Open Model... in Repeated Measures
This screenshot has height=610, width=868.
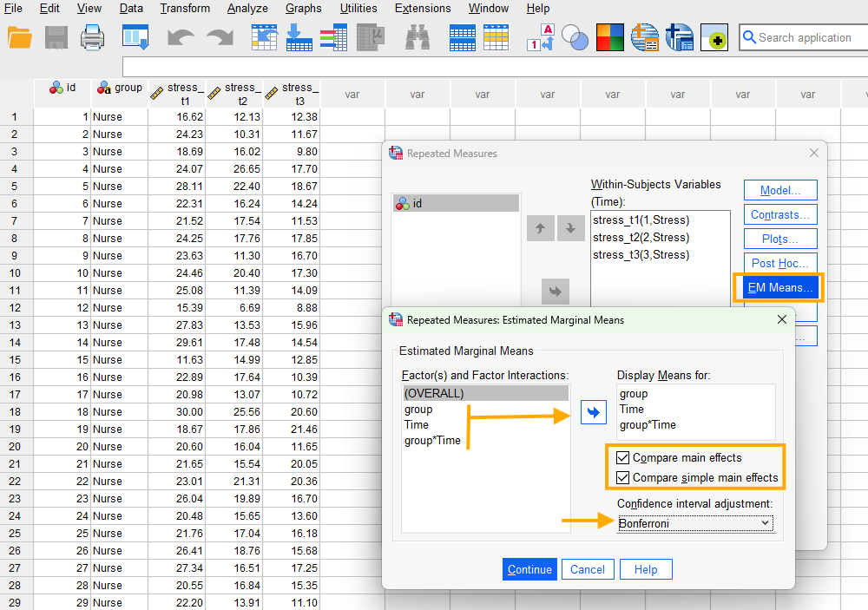tap(780, 190)
